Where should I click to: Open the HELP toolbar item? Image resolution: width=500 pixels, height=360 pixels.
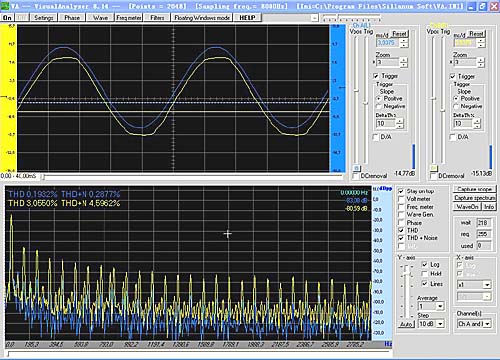pos(247,18)
